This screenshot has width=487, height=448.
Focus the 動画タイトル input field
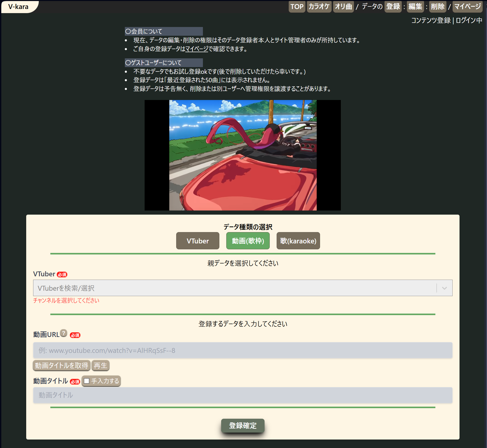243,395
